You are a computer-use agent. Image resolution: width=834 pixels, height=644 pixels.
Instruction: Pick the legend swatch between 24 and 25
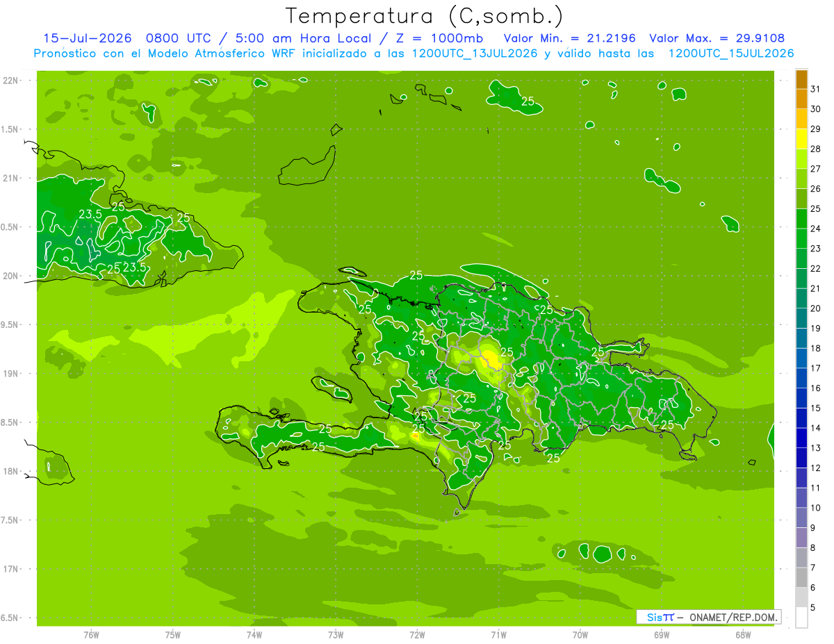click(801, 218)
